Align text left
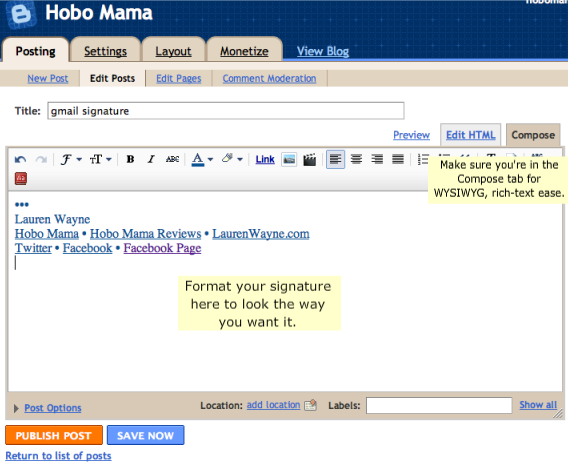The height and width of the screenshot is (470, 568). coord(335,159)
